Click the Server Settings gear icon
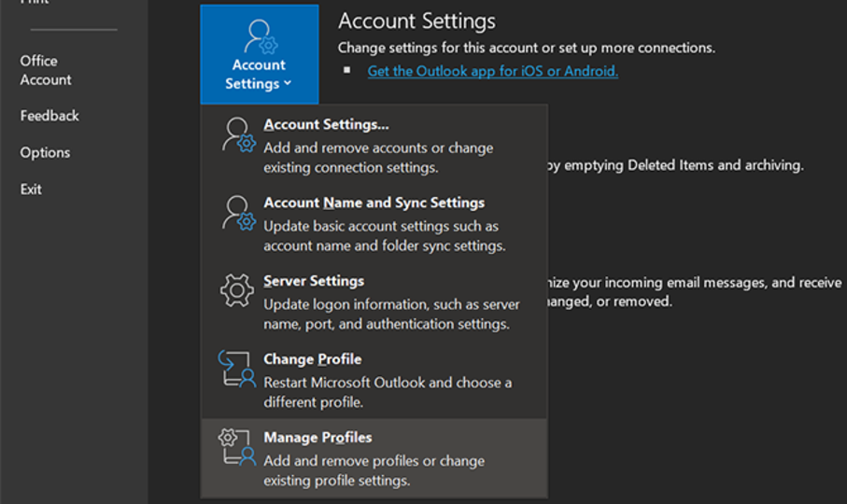 click(236, 290)
